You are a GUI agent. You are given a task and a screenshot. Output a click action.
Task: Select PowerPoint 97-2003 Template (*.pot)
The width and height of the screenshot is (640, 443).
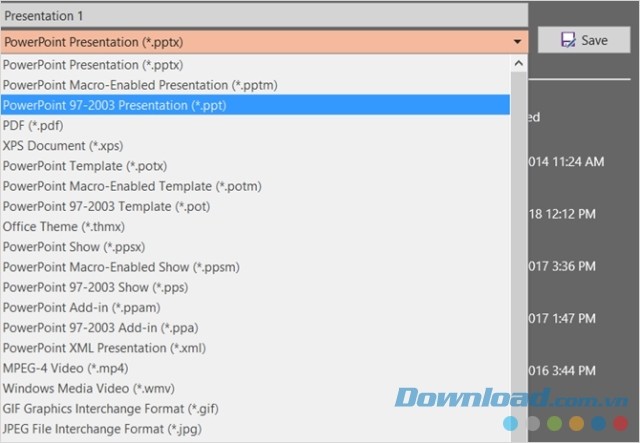pos(256,206)
